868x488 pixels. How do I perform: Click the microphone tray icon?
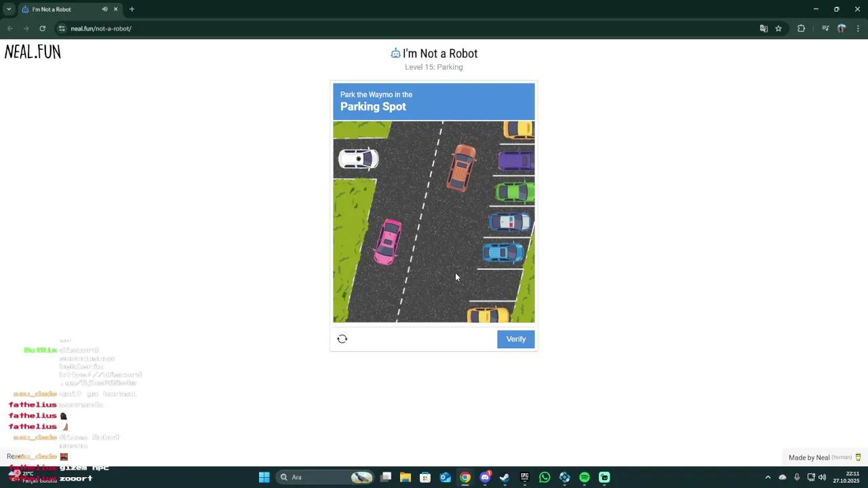coord(797,477)
